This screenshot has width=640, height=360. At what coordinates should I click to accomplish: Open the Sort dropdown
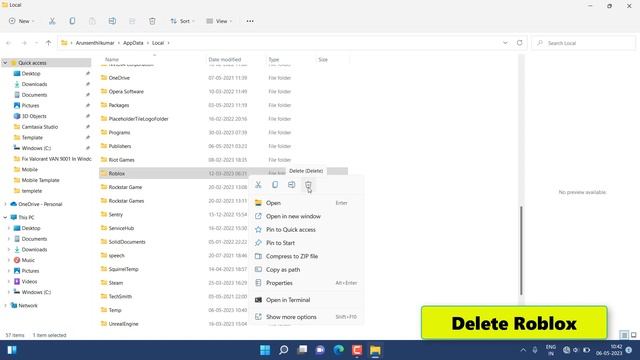point(182,21)
